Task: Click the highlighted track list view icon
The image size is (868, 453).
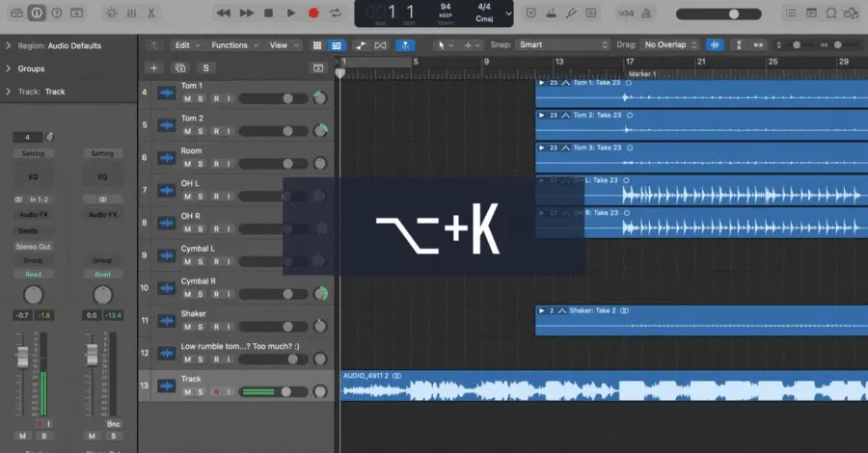Action: click(336, 45)
